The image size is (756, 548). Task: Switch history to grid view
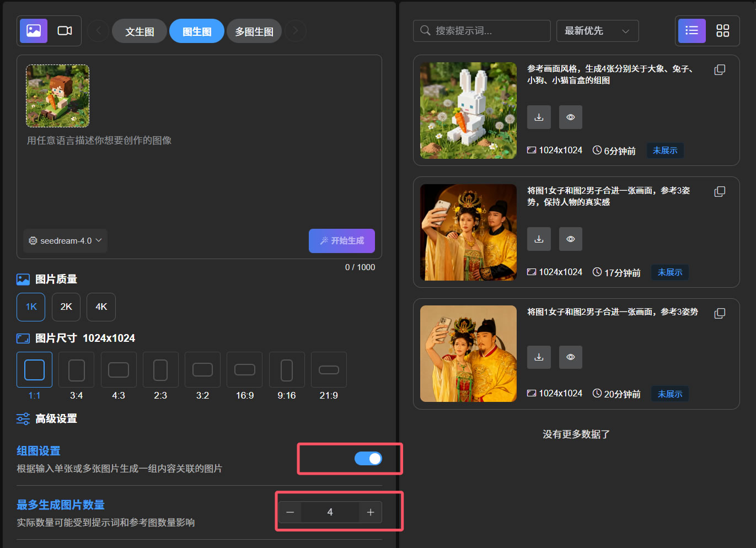(x=722, y=31)
